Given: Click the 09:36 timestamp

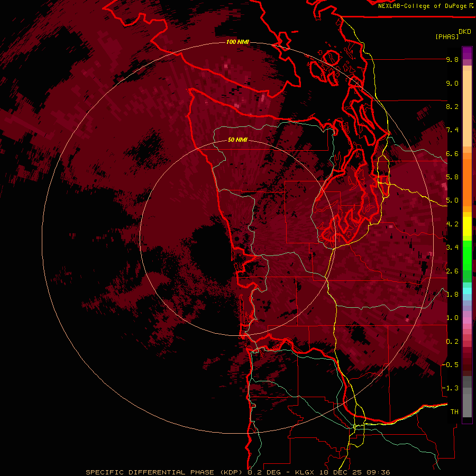Looking at the screenshot, I should click(378, 472).
